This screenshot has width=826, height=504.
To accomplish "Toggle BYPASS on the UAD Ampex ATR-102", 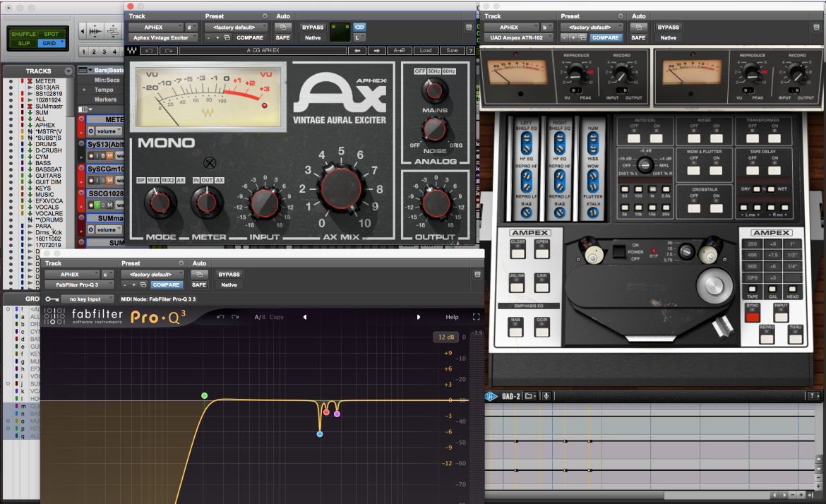I will tap(668, 27).
